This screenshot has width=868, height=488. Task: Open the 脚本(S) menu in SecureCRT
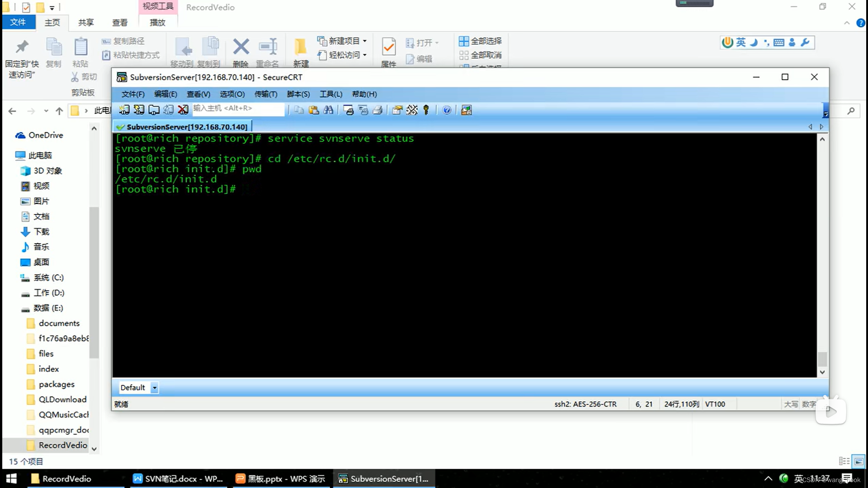click(x=298, y=94)
